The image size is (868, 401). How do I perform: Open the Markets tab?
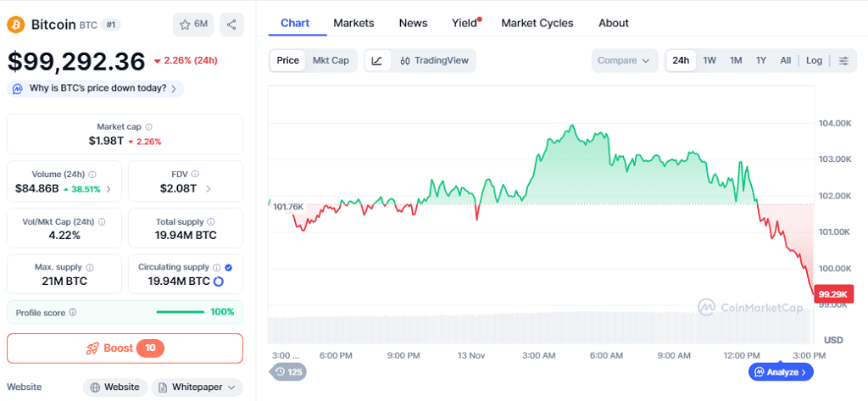(x=353, y=23)
